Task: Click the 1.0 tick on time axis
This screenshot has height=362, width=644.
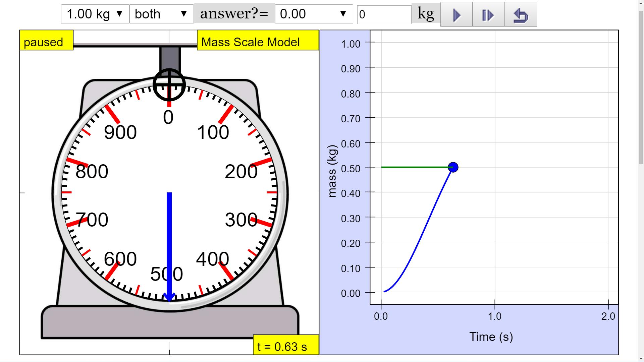Action: click(494, 316)
